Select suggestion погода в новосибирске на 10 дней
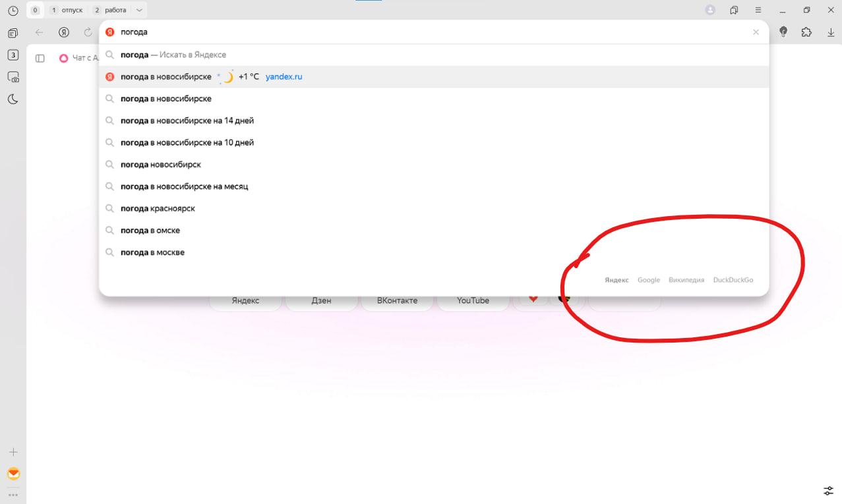 434,142
